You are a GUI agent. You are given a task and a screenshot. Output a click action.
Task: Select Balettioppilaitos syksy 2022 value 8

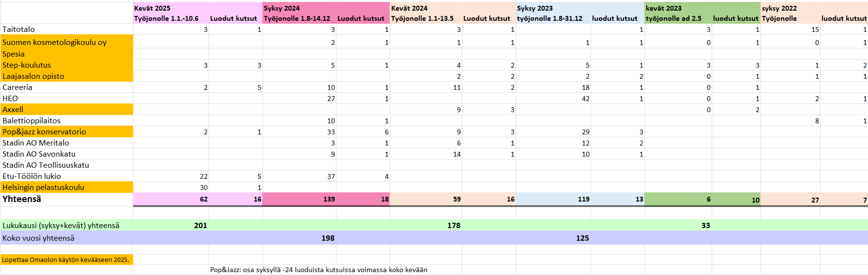[791, 120]
